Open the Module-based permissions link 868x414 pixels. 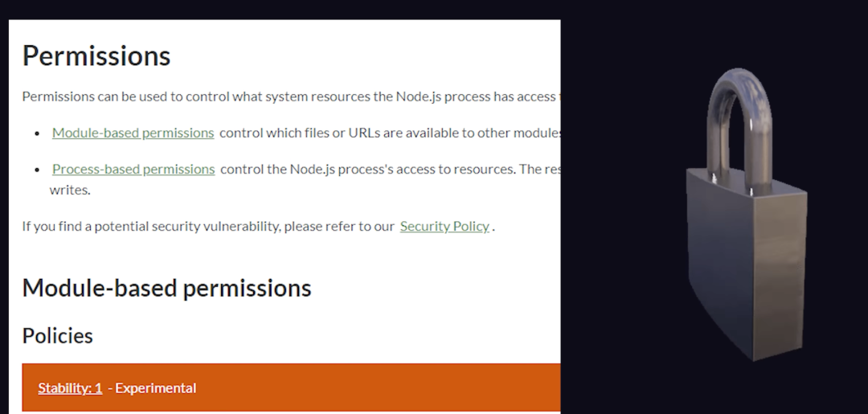coord(133,133)
